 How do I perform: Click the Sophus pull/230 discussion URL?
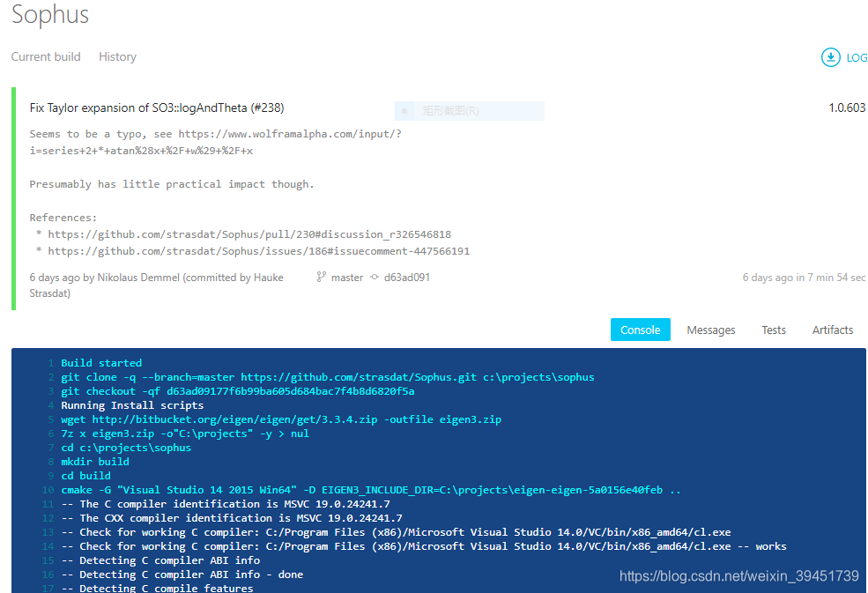pos(249,234)
